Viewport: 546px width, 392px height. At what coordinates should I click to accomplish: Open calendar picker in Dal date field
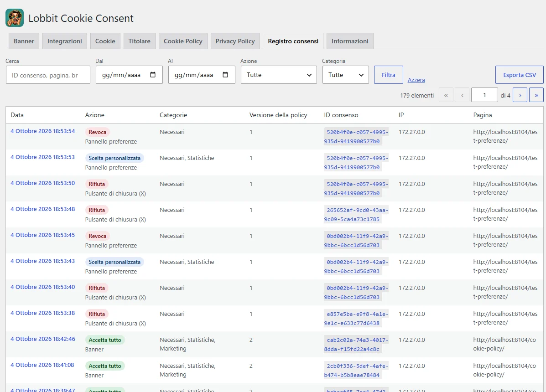click(152, 75)
